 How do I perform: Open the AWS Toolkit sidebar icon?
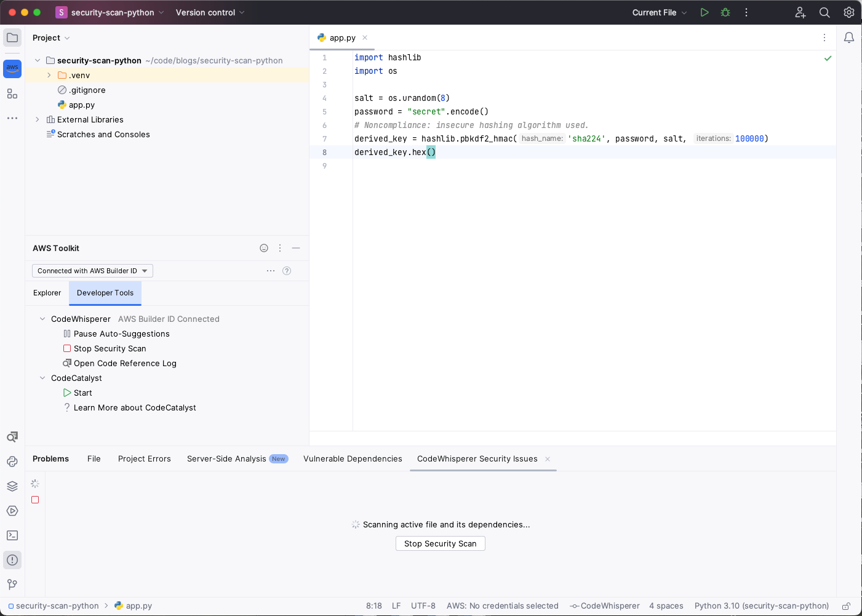[12, 69]
